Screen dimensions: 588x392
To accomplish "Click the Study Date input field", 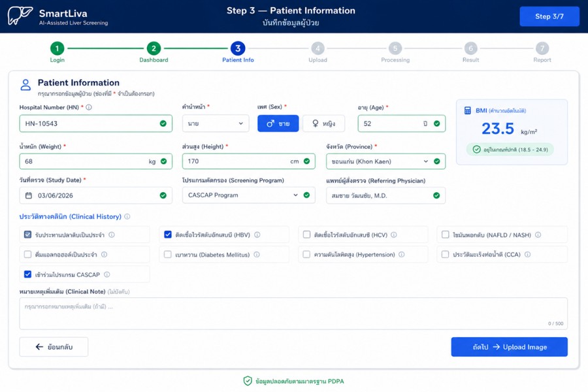I will (96, 195).
